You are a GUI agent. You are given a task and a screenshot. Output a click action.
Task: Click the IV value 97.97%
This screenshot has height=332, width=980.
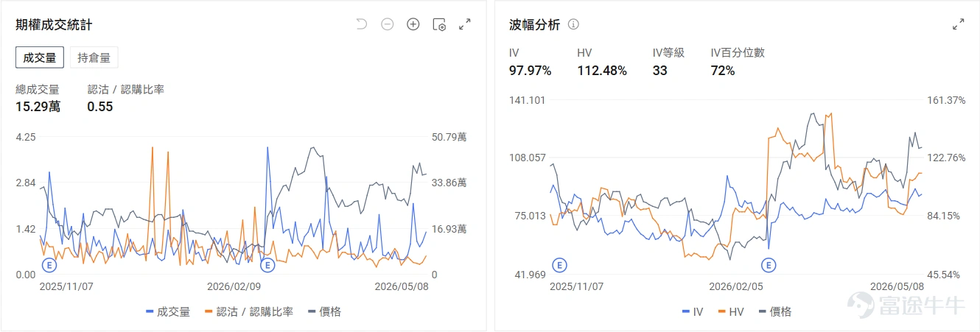point(530,71)
